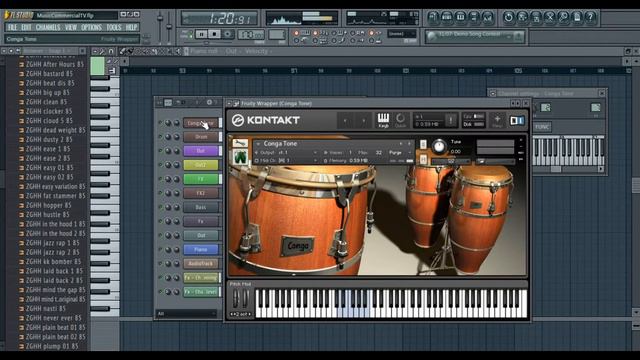Open the mixer shortcut icon

tap(487, 18)
